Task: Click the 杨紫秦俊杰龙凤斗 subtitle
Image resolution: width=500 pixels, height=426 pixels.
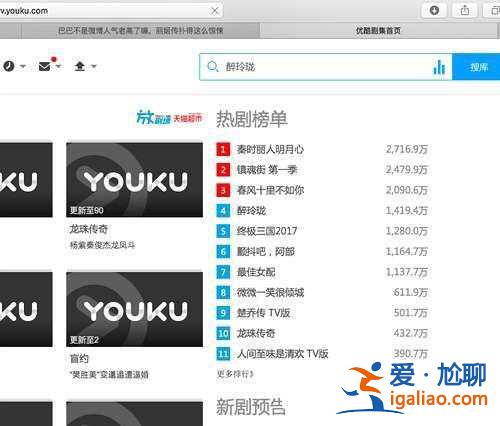Action: (x=102, y=245)
